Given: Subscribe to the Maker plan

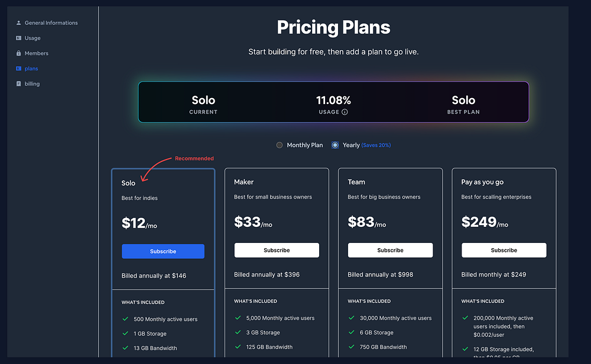Looking at the screenshot, I should (277, 251).
